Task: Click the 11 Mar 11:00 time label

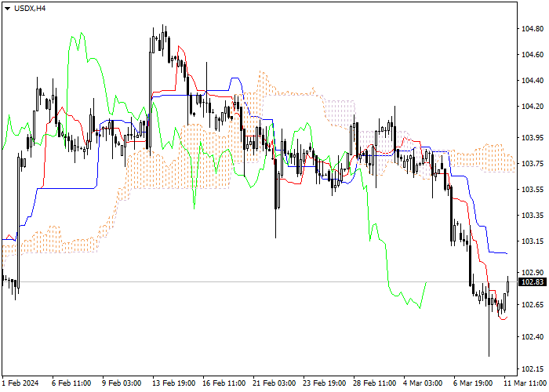Action: (x=525, y=383)
